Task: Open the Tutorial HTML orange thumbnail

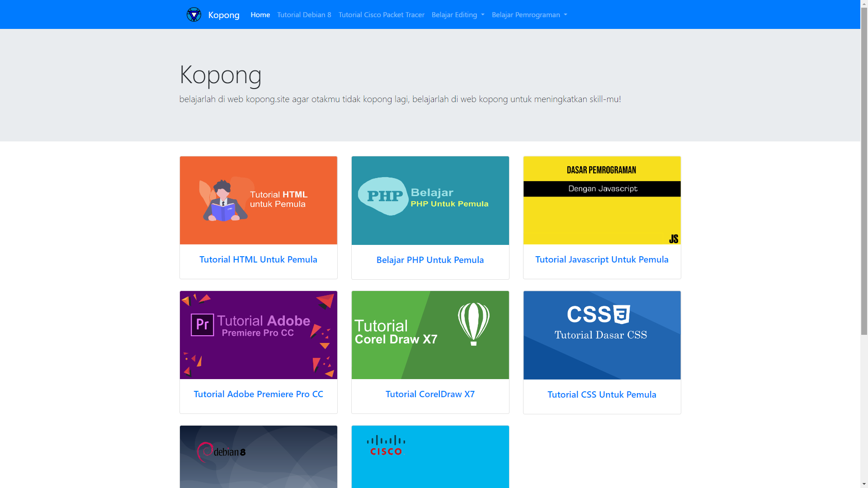Action: coord(258,200)
